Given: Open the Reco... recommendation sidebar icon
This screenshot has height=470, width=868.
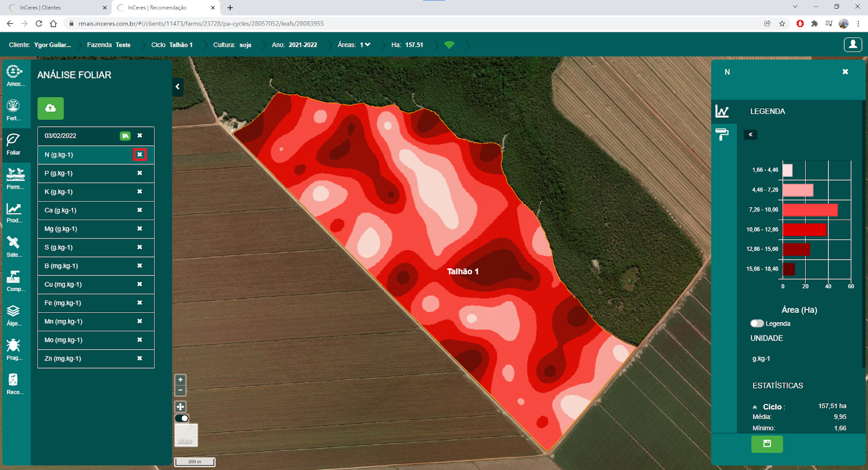Looking at the screenshot, I should [x=14, y=384].
